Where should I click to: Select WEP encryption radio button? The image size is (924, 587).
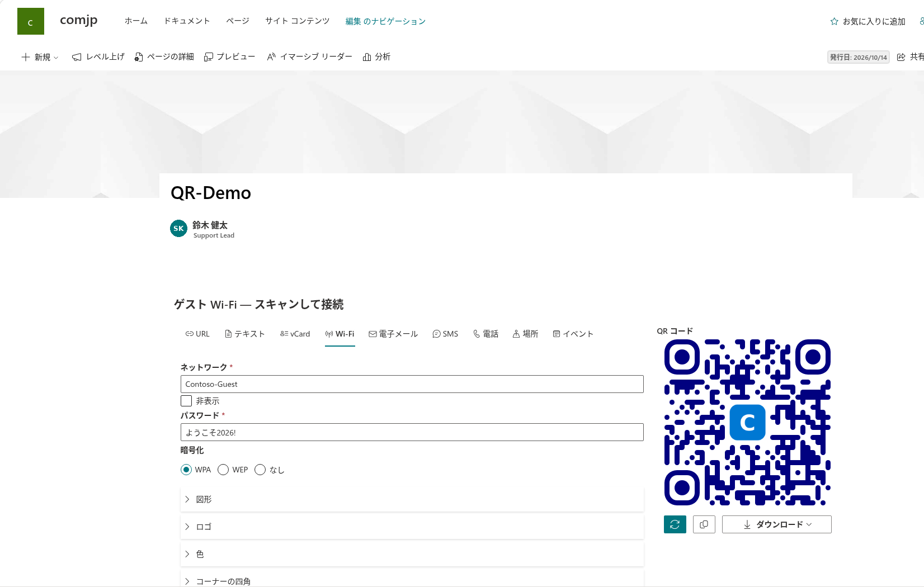[223, 470]
